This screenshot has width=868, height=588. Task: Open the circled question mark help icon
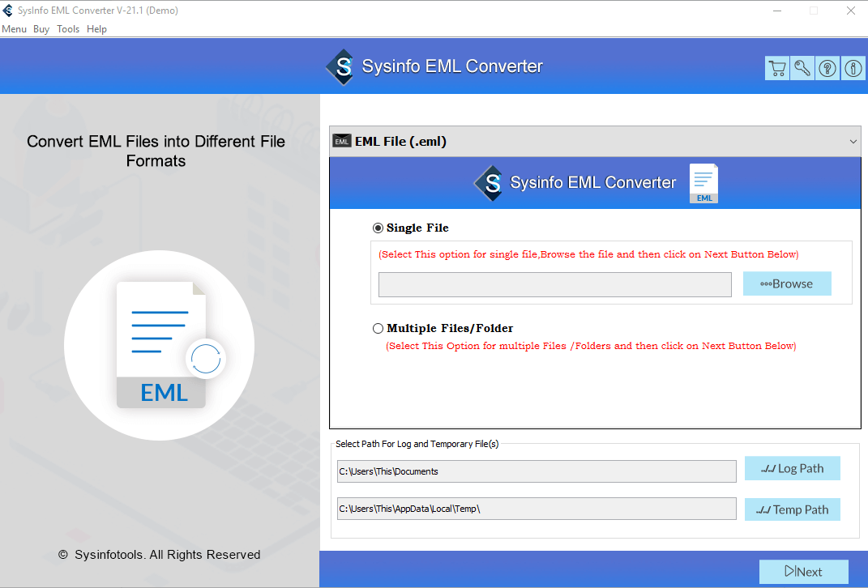tap(827, 68)
